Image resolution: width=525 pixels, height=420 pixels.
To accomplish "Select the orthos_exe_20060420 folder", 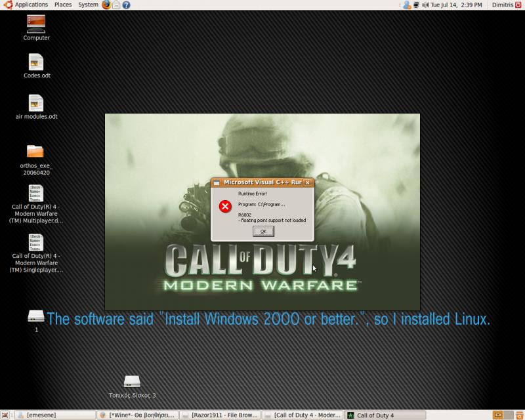I will pyautogui.click(x=36, y=160).
